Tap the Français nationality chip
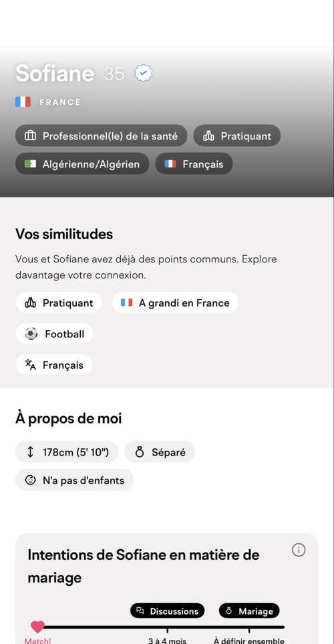Image resolution: width=334 pixels, height=644 pixels. pyautogui.click(x=194, y=164)
